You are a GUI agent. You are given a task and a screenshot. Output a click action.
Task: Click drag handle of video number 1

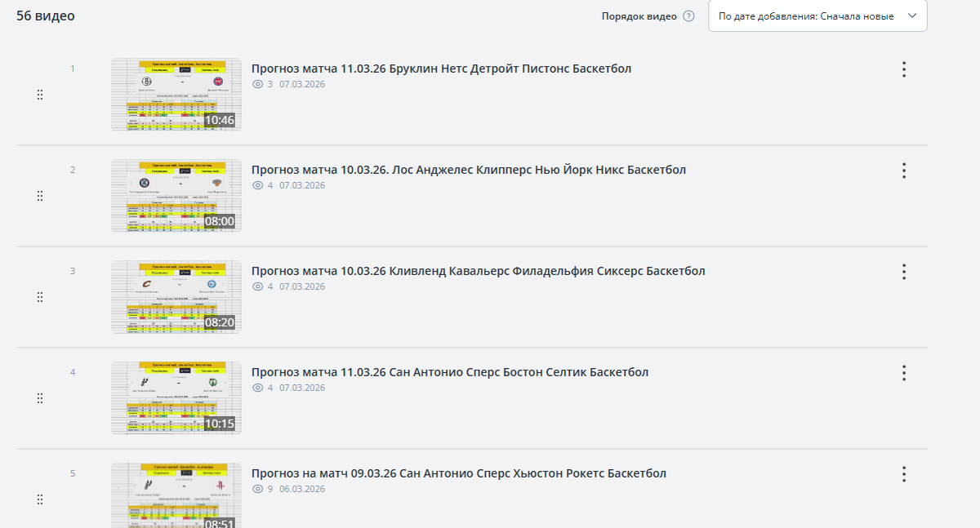click(x=40, y=95)
